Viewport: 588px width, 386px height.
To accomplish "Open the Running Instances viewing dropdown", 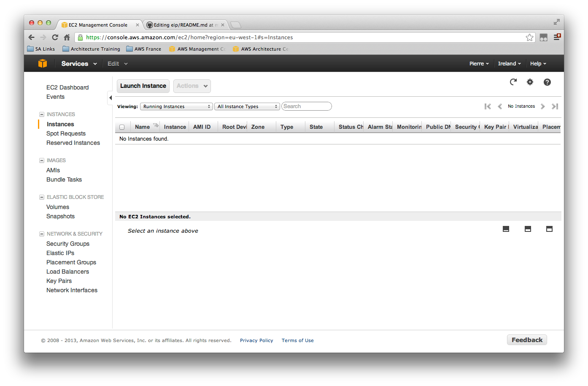I will (x=176, y=106).
